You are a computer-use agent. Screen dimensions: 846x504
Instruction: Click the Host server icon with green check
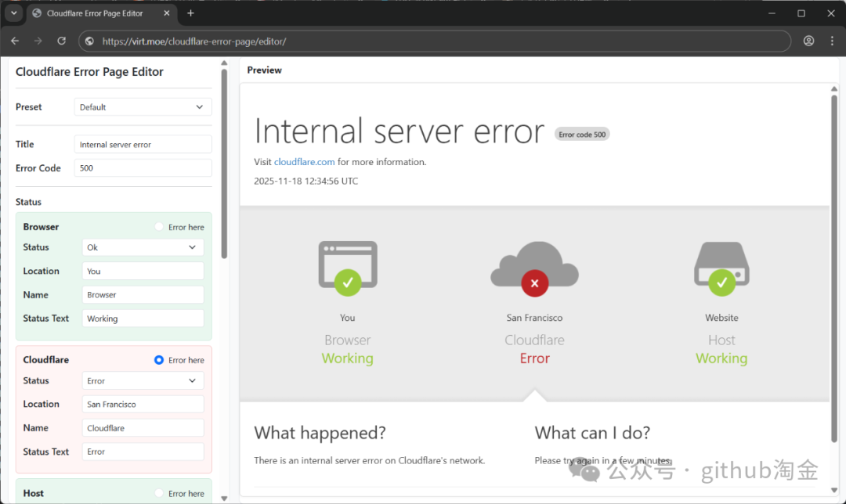721,267
